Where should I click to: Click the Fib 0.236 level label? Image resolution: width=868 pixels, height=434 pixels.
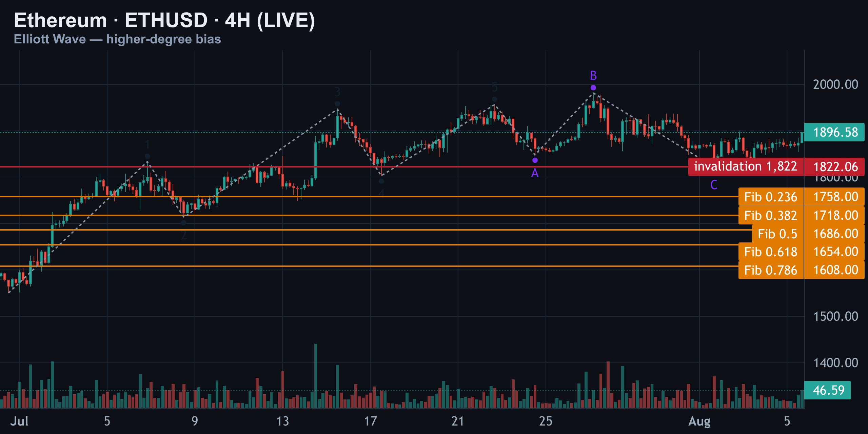tap(771, 197)
